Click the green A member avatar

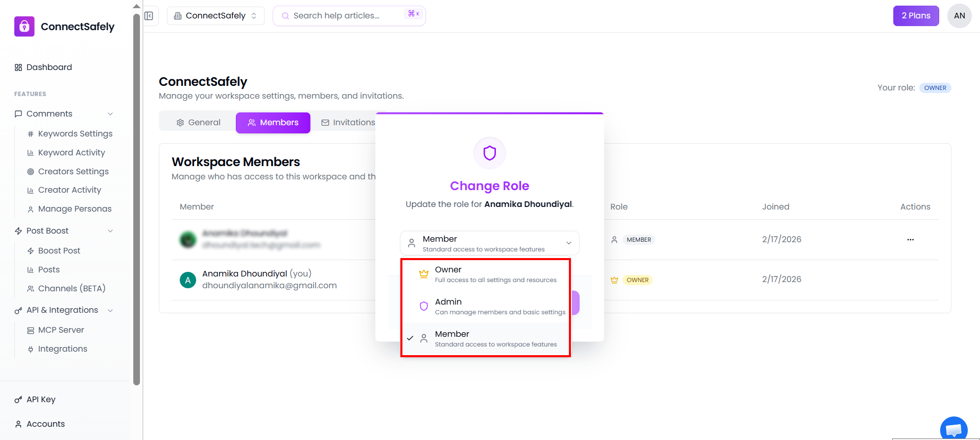tap(188, 280)
